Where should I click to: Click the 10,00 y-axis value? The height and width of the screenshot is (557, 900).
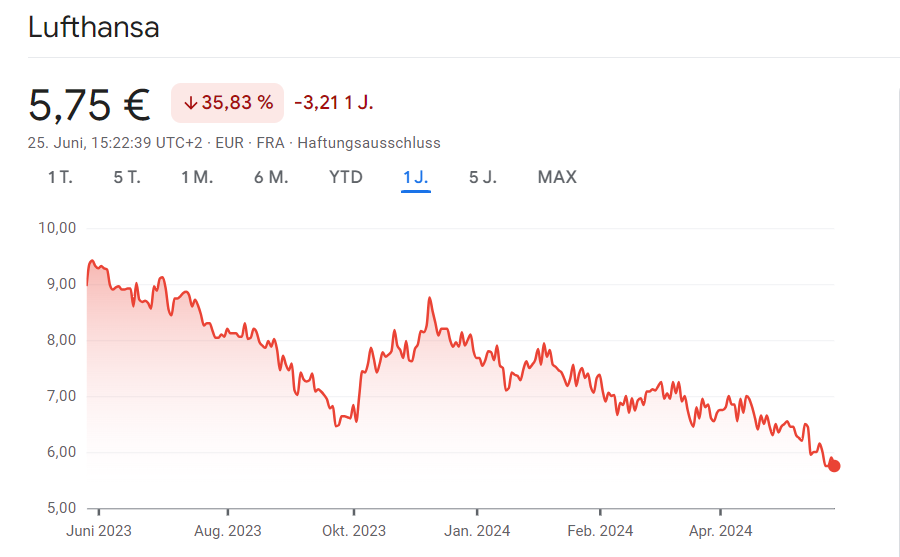click(57, 228)
